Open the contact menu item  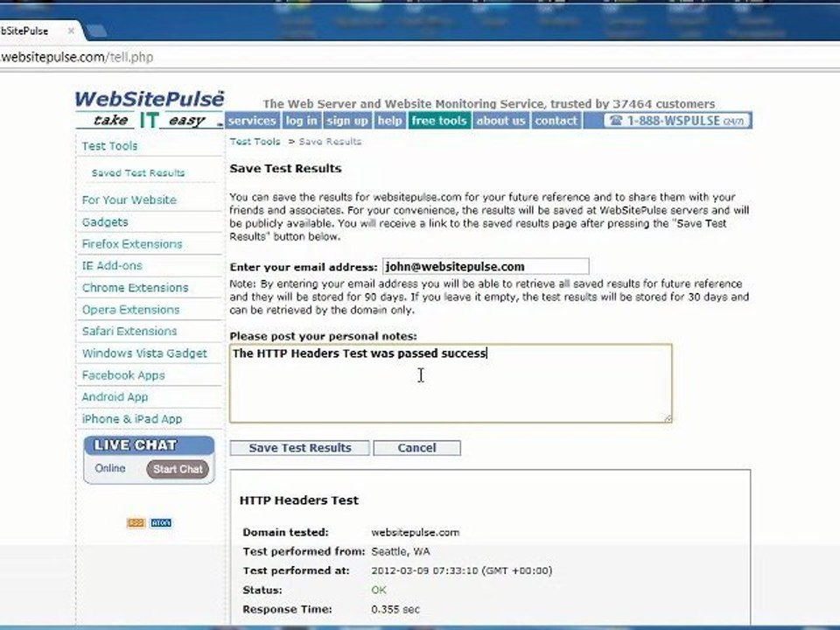pyautogui.click(x=556, y=121)
